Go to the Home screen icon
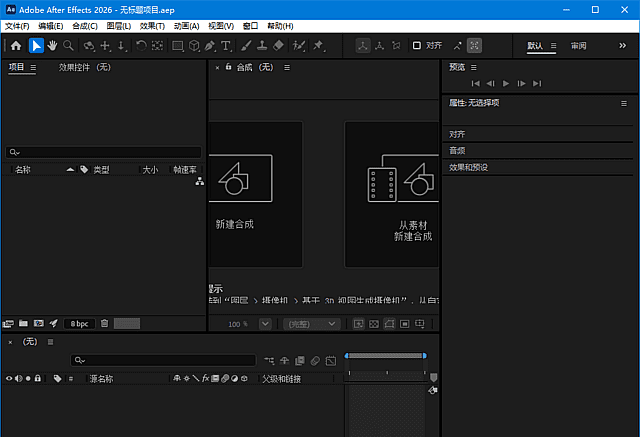The image size is (640, 437). [16, 46]
